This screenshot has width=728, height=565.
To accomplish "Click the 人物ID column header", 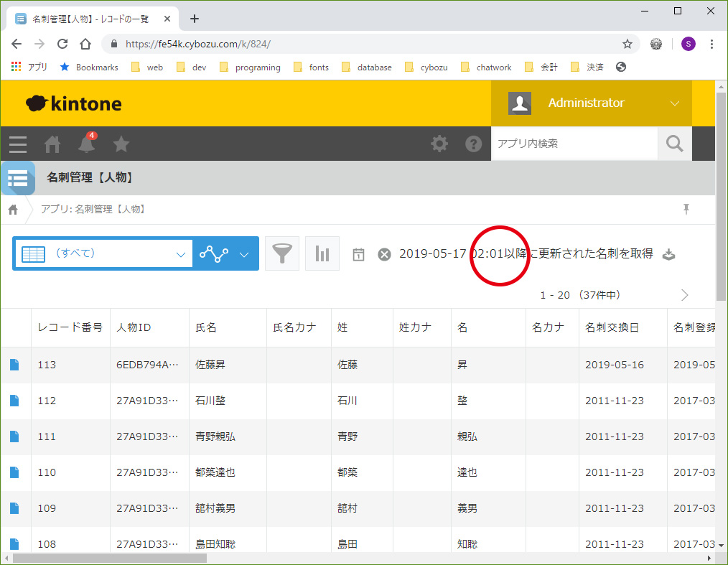I will point(149,328).
